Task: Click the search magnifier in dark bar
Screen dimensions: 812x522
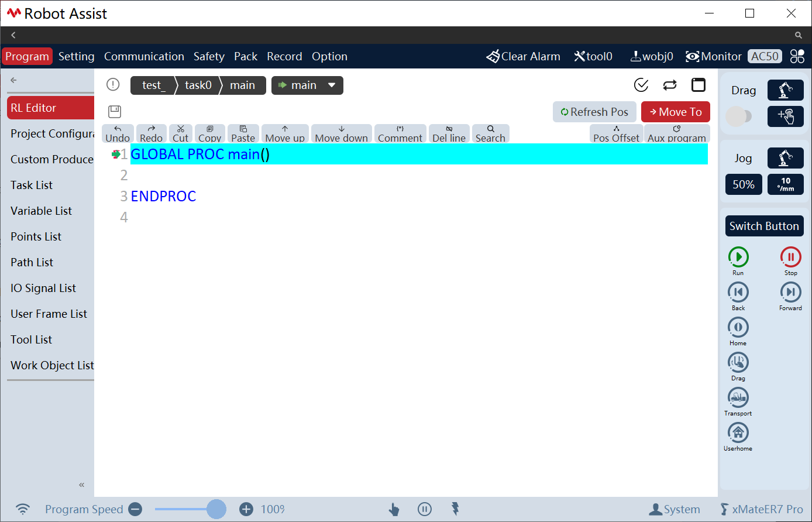Action: coord(799,35)
